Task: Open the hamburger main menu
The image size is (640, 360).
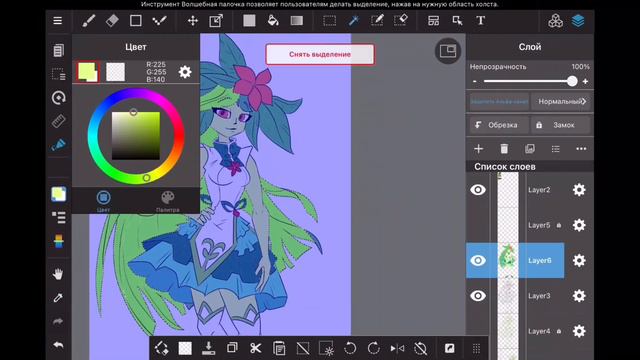Action: pyautogui.click(x=58, y=21)
